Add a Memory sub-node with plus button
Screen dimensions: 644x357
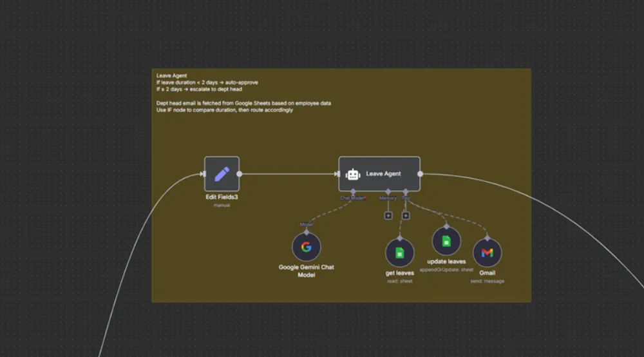[x=388, y=215]
